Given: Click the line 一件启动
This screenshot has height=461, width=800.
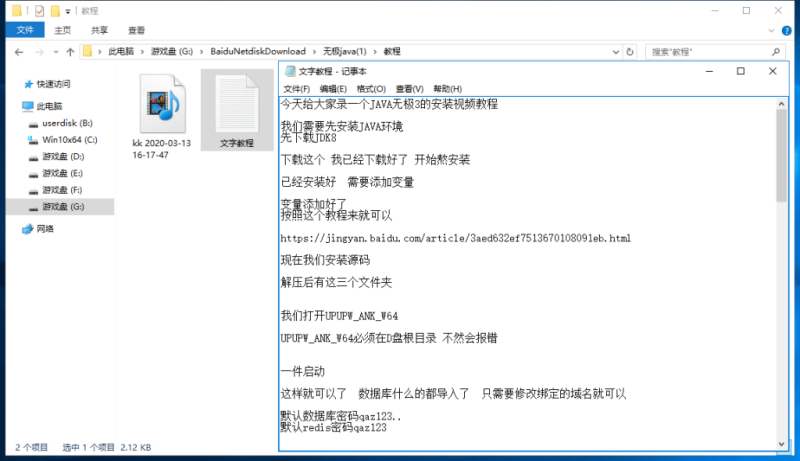Looking at the screenshot, I should 303,371.
